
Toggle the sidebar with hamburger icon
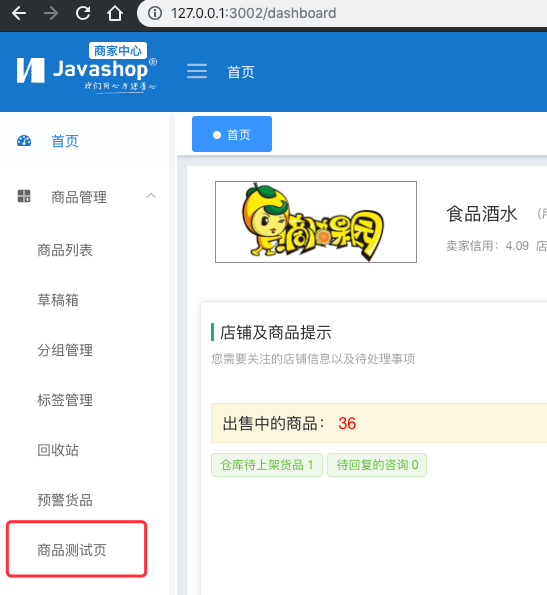click(x=197, y=71)
